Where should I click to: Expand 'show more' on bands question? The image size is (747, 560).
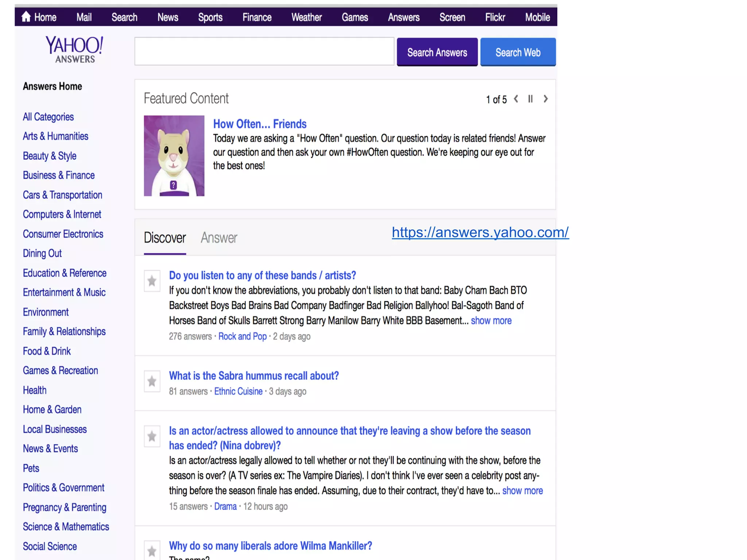tap(491, 321)
